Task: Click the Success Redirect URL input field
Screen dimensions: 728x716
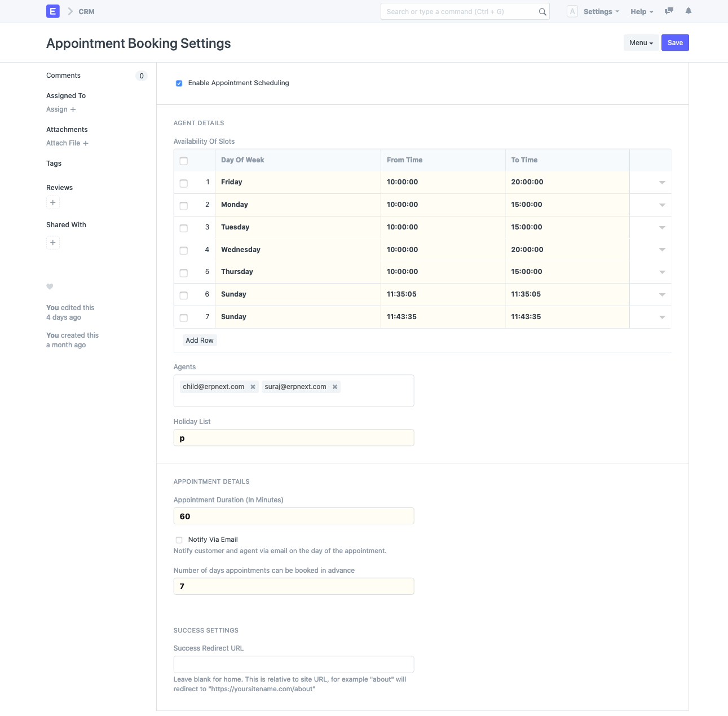Action: pos(293,664)
